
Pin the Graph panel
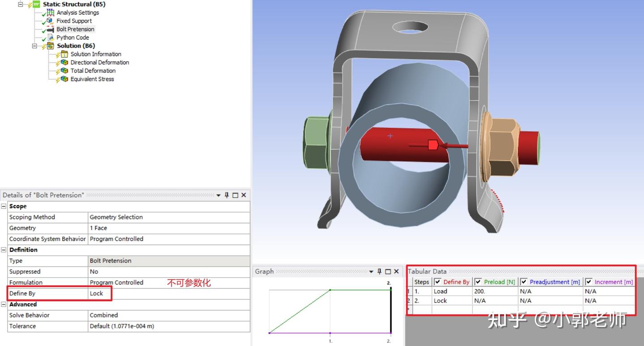click(x=379, y=271)
